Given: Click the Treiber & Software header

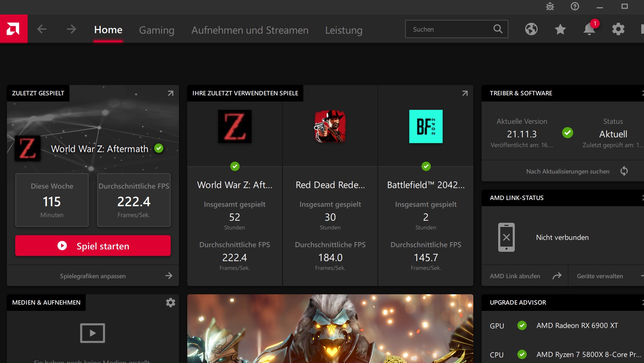Looking at the screenshot, I should click(x=521, y=93).
